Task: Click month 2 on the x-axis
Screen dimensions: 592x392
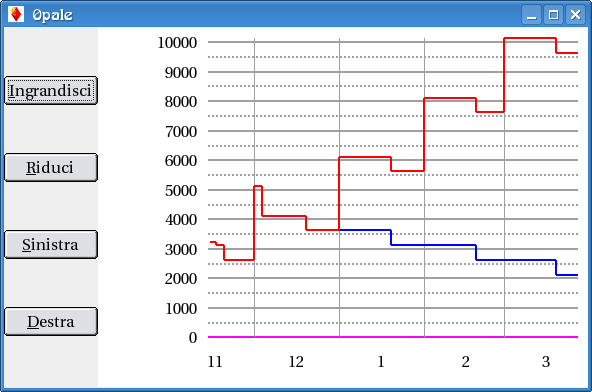Action: [x=466, y=362]
